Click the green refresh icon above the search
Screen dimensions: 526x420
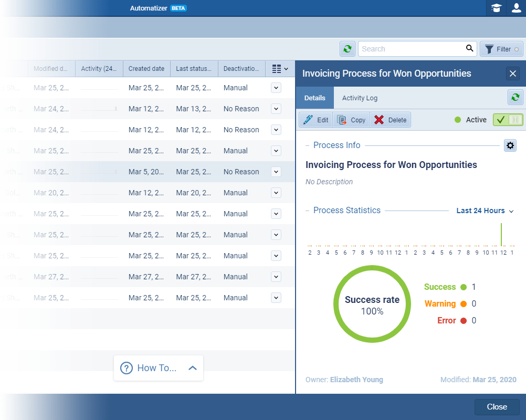pyautogui.click(x=348, y=48)
